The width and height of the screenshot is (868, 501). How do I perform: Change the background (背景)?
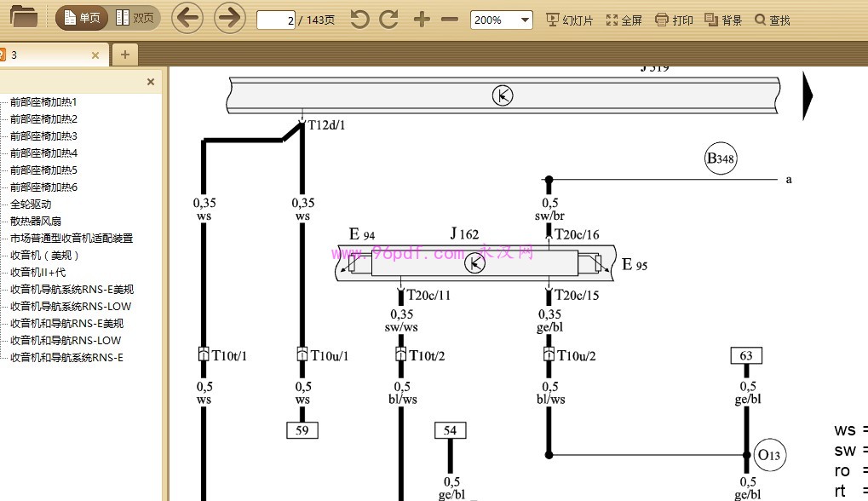click(x=723, y=20)
